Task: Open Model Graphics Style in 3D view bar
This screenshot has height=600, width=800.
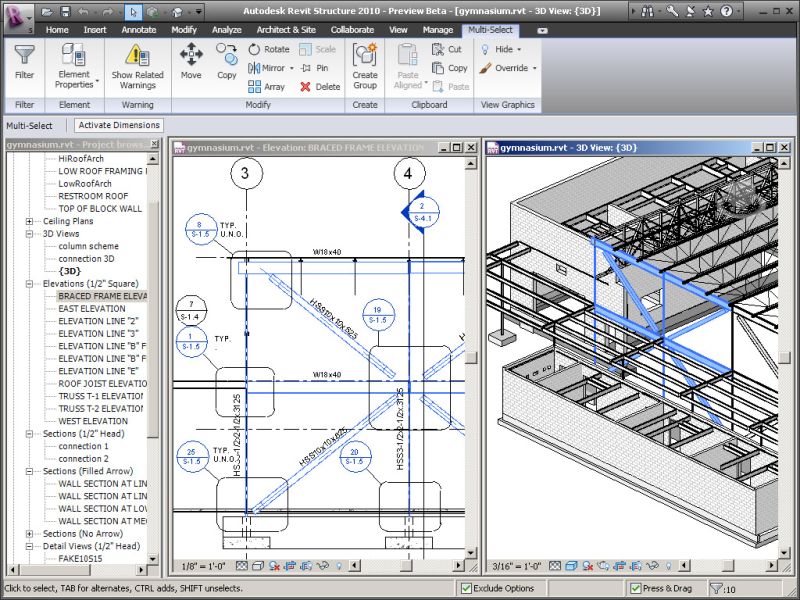Action: coord(571,566)
